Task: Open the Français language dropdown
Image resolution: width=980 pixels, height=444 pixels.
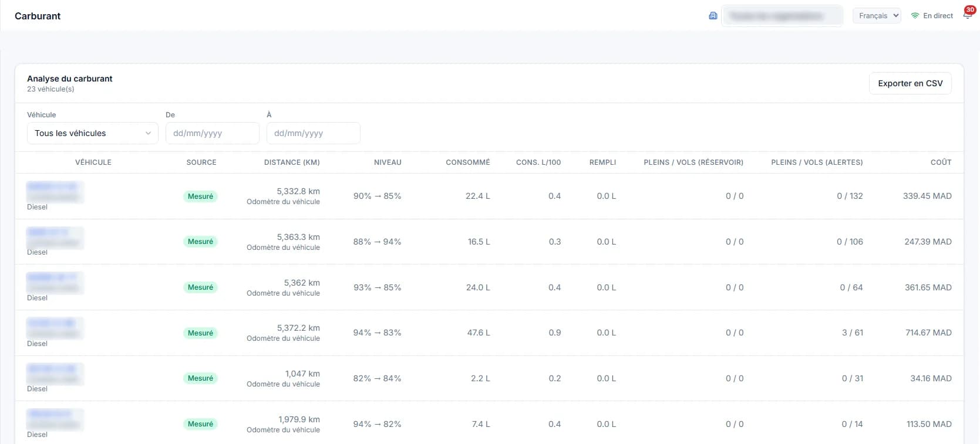Action: 877,16
